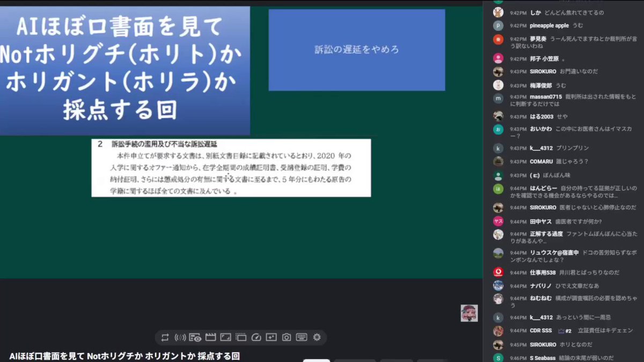Open username 夢見奏 in chat
Screen dimensions: 644x362
[x=539, y=39]
